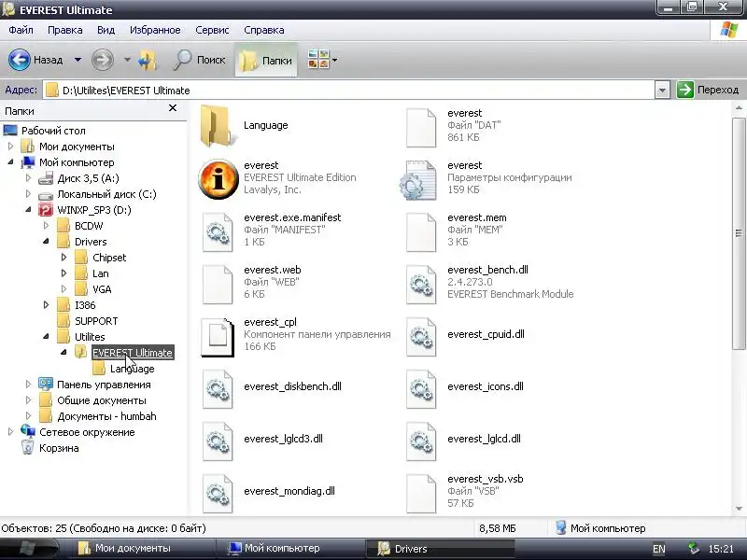Select the everest EVEREST Ultimate Edition application icon
This screenshot has width=747, height=560.
218,179
